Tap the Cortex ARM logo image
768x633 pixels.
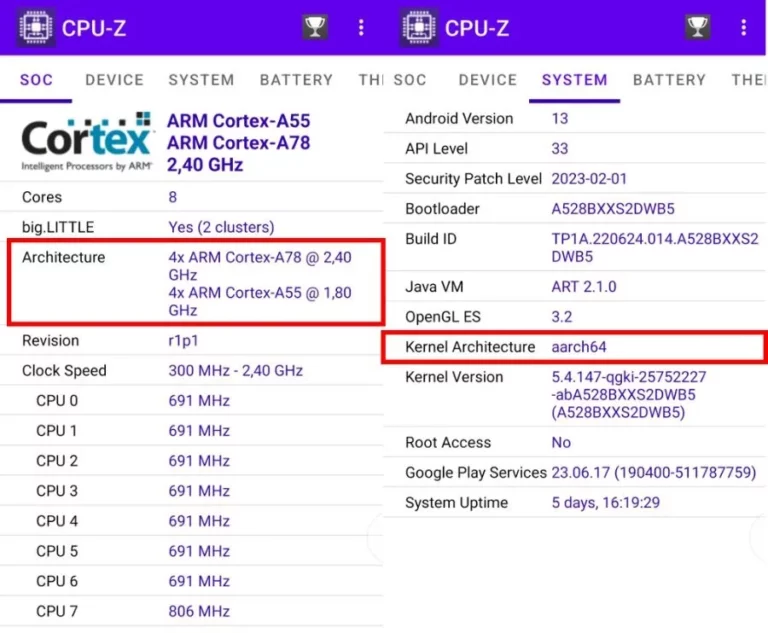pyautogui.click(x=87, y=142)
